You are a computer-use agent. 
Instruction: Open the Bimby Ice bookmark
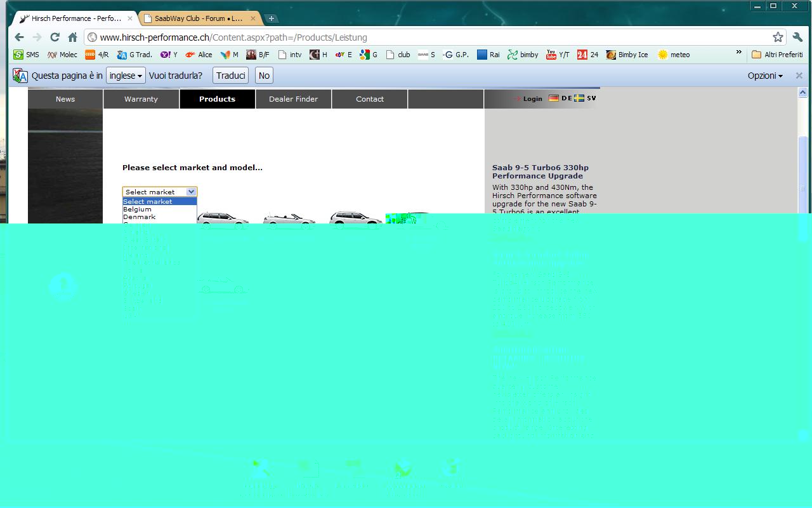(627, 55)
